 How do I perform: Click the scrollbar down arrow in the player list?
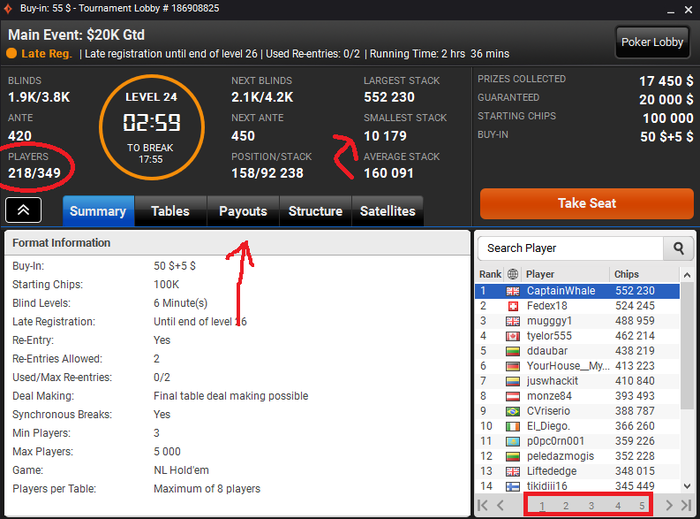click(687, 486)
